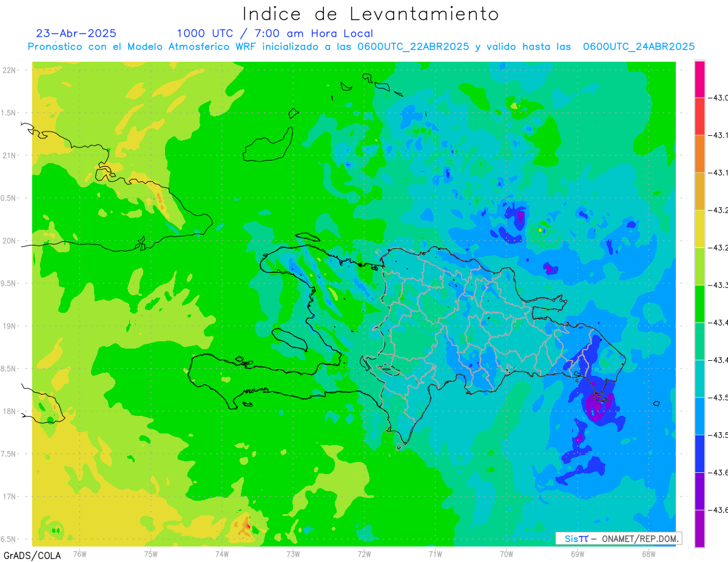Select the orange swatch in the color scale

[699, 153]
